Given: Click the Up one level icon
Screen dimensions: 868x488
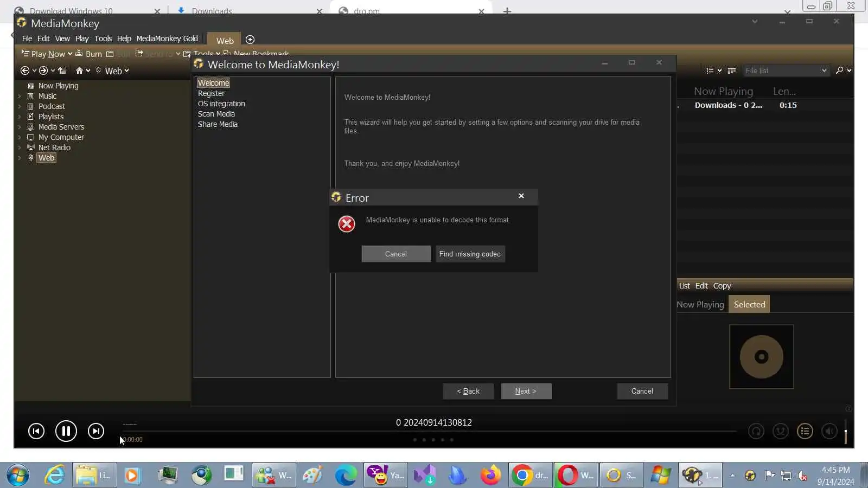Looking at the screenshot, I should [62, 70].
